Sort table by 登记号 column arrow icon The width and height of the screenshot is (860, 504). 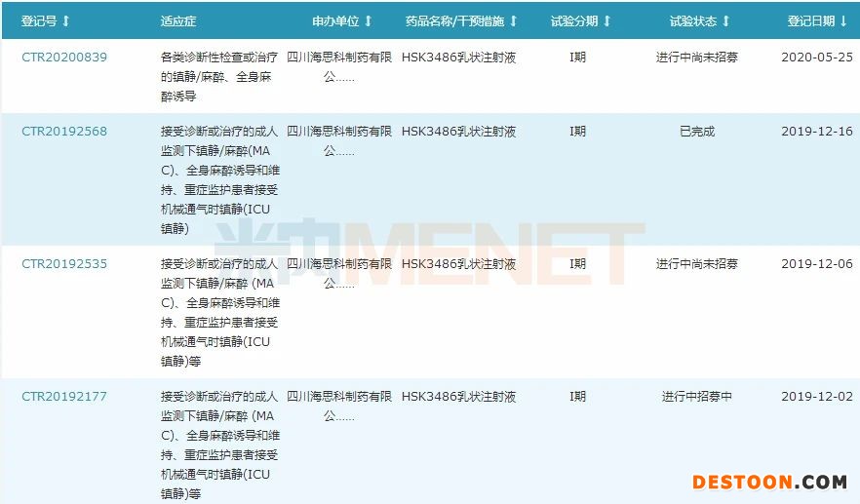point(66,20)
